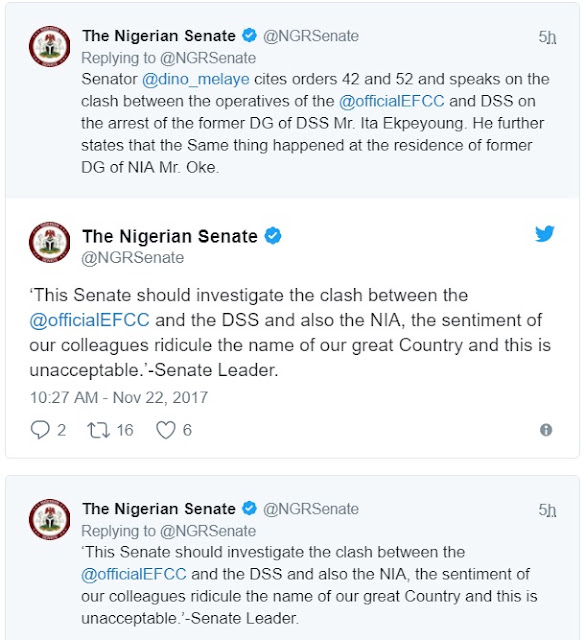Viewport: 585px width, 640px height.
Task: Like the tweet via the heart icon
Action: pyautogui.click(x=166, y=430)
